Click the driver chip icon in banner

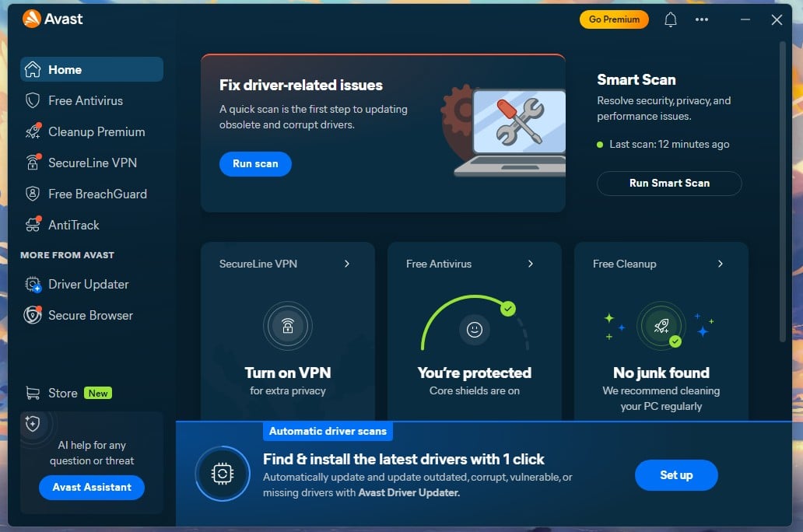(223, 474)
